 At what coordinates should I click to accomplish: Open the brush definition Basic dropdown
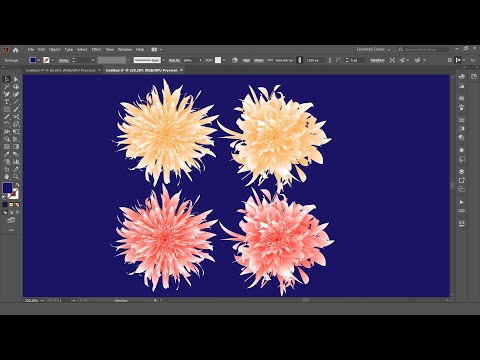click(x=163, y=60)
